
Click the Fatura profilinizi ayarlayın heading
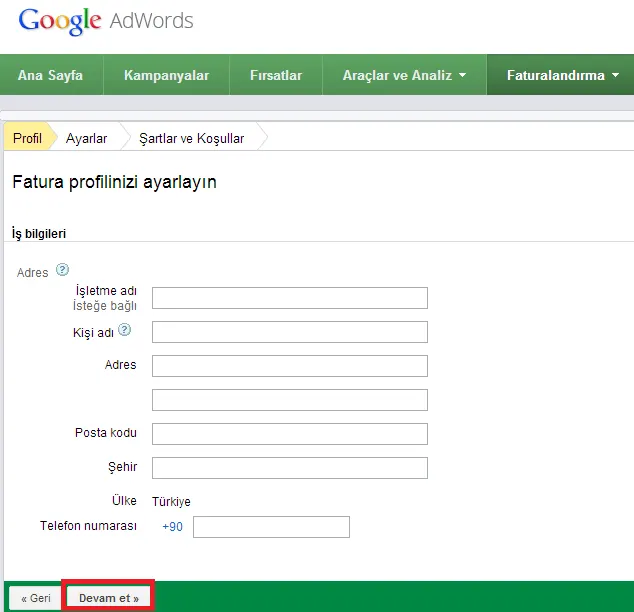[x=114, y=182]
